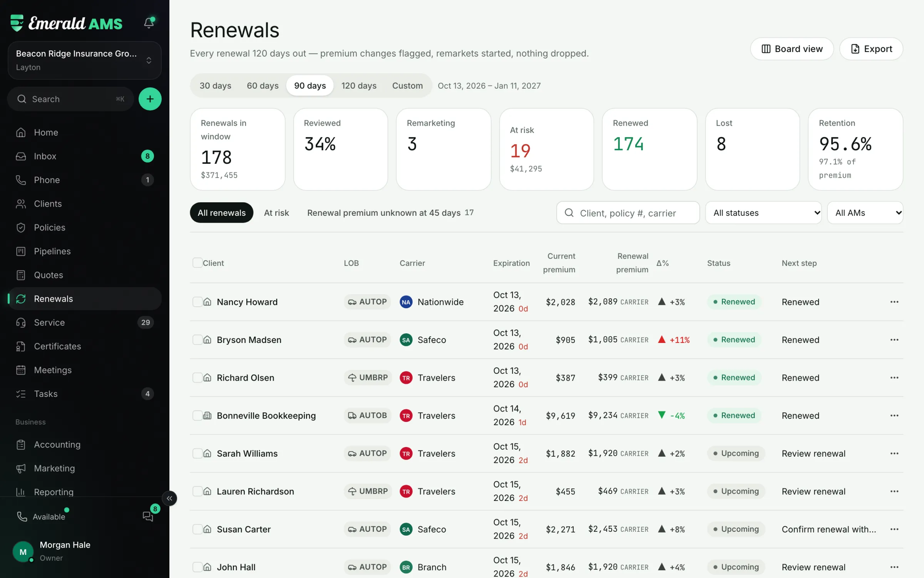Open Inbox in the sidebar
The height and width of the screenshot is (578, 924).
click(84, 156)
